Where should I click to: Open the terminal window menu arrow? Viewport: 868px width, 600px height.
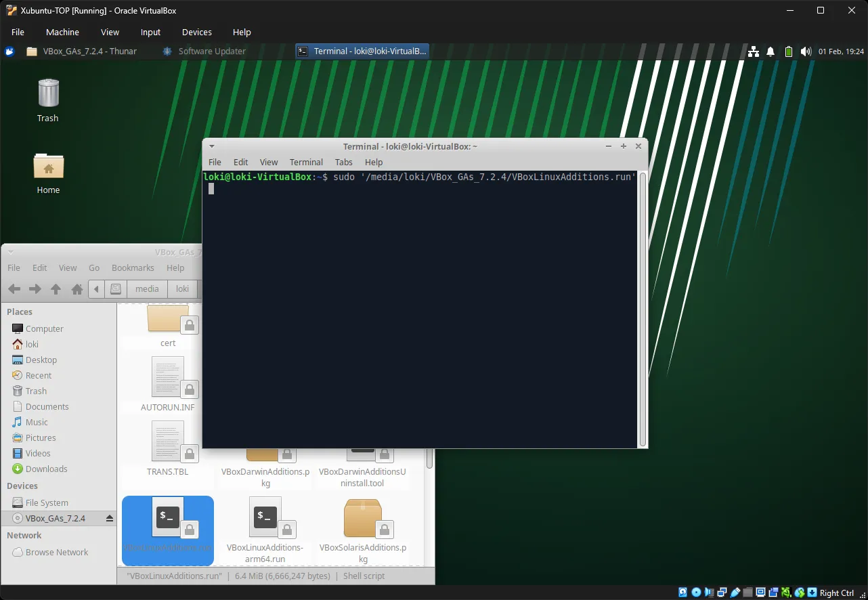tap(212, 146)
